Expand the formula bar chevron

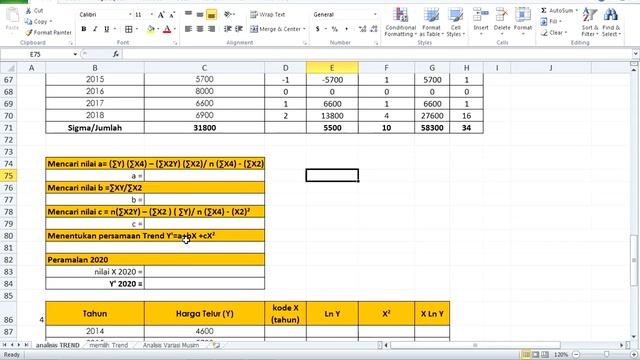click(636, 54)
